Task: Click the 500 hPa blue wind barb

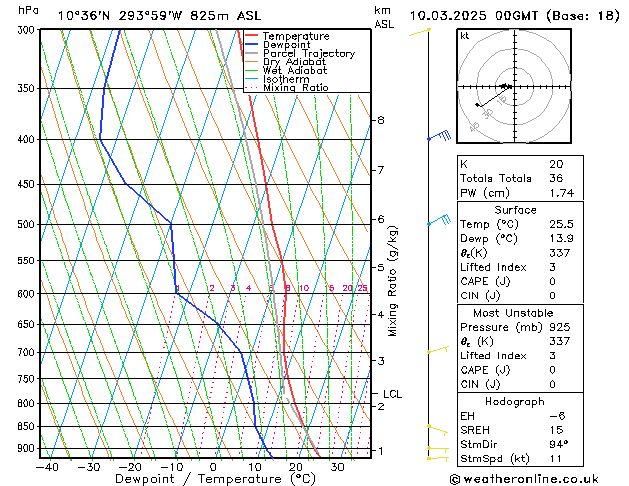Action: tap(439, 220)
